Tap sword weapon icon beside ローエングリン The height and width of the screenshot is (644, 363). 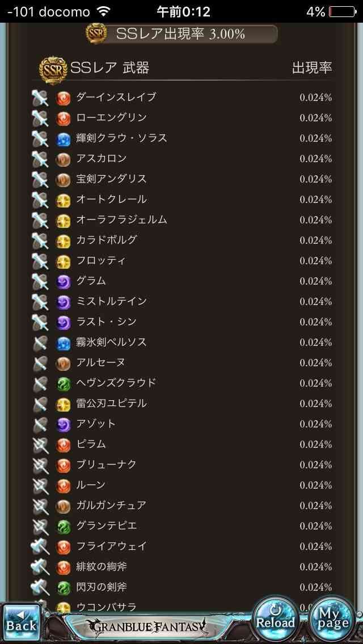[40, 118]
